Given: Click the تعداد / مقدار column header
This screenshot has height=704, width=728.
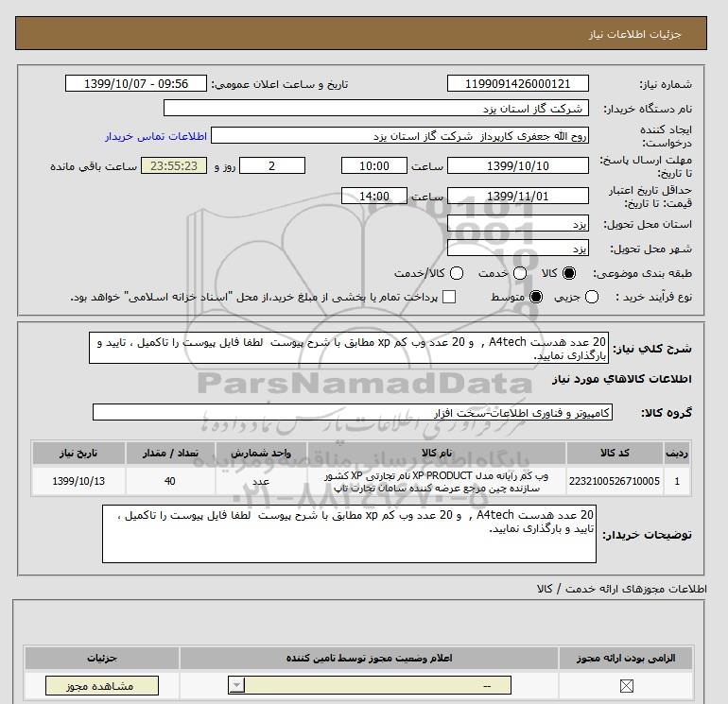Looking at the screenshot, I should 170,453.
